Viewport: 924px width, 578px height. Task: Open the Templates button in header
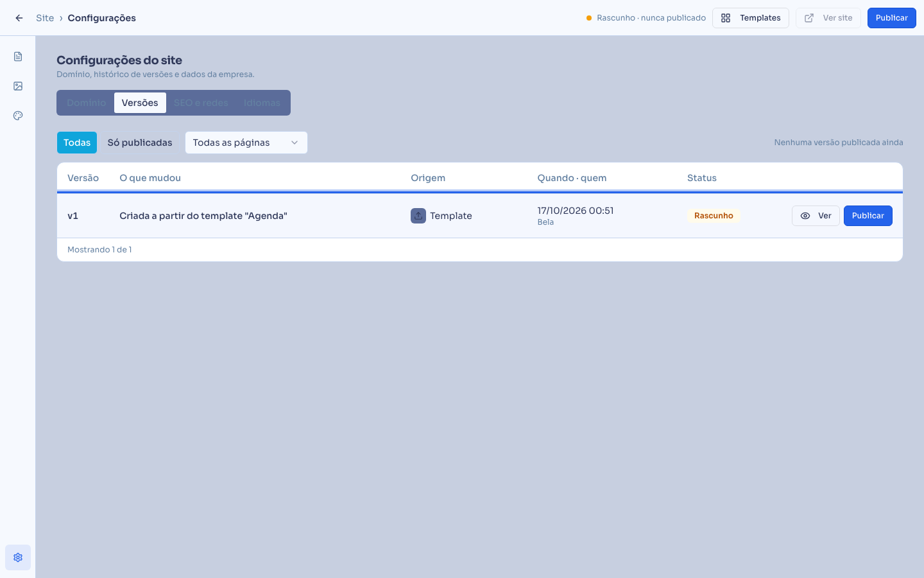pos(751,18)
